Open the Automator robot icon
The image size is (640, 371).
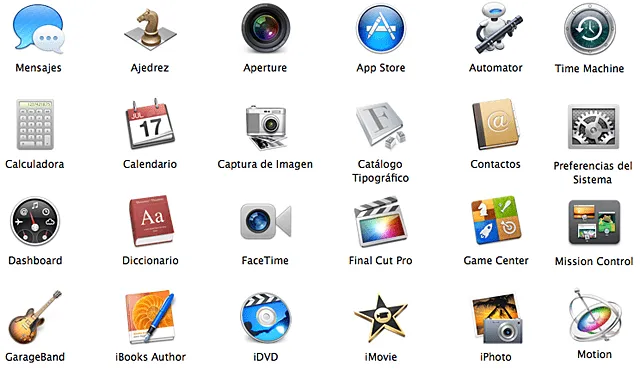pos(498,28)
